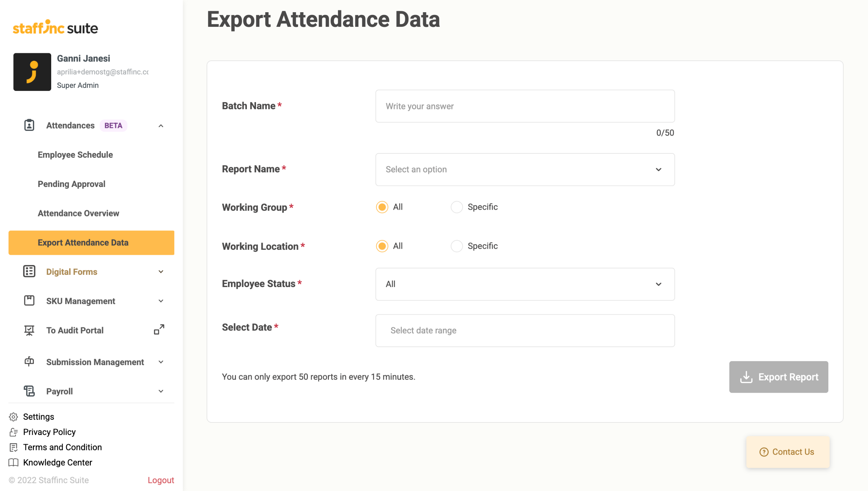868x491 pixels.
Task: Click the Attendances clipboard icon
Action: coord(29,125)
